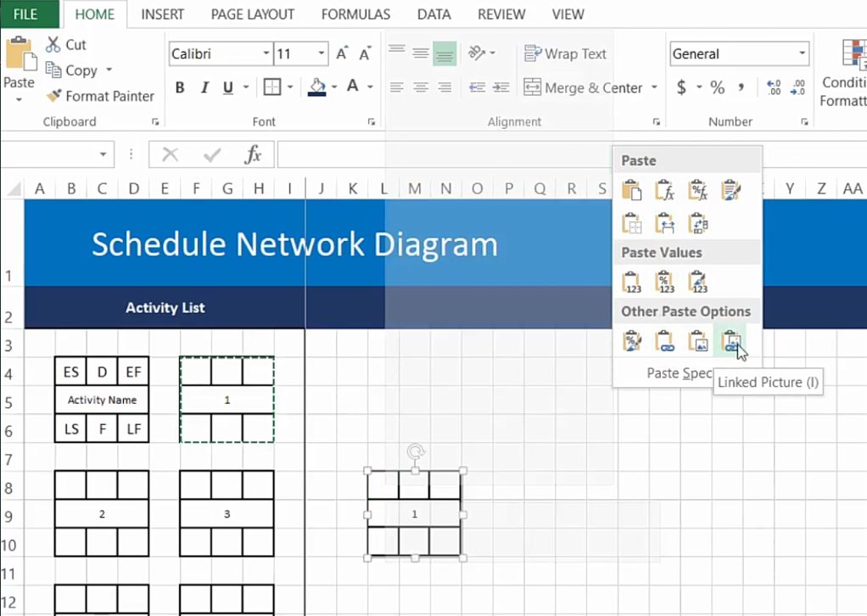Screen dimensions: 867x616
Task: Open the Calibri font name dropdown
Action: click(266, 53)
